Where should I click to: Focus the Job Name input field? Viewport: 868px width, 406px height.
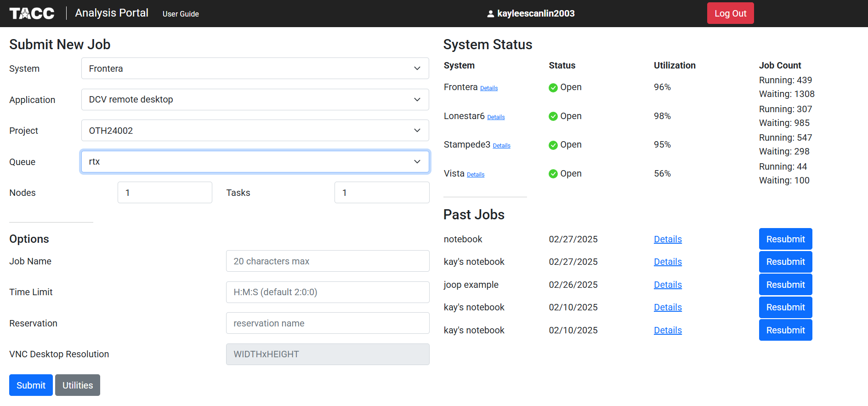pos(328,261)
